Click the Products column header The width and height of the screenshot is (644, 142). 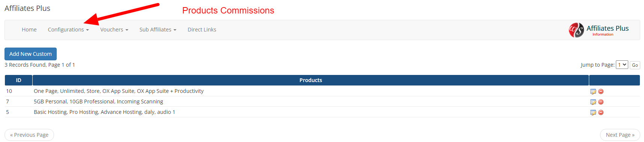[x=311, y=80]
